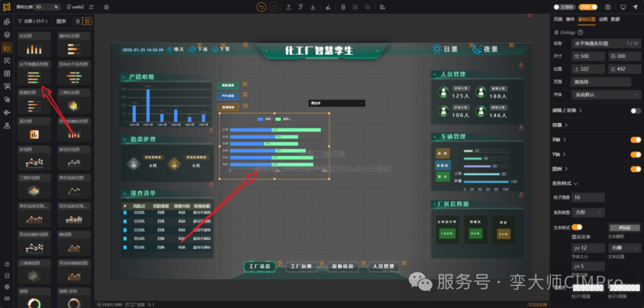
Task: Click the 名称 name input field
Action: point(606,43)
